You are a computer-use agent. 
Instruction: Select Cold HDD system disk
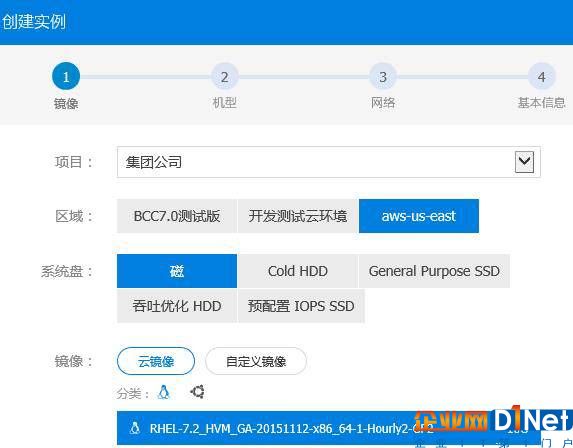[x=298, y=271]
